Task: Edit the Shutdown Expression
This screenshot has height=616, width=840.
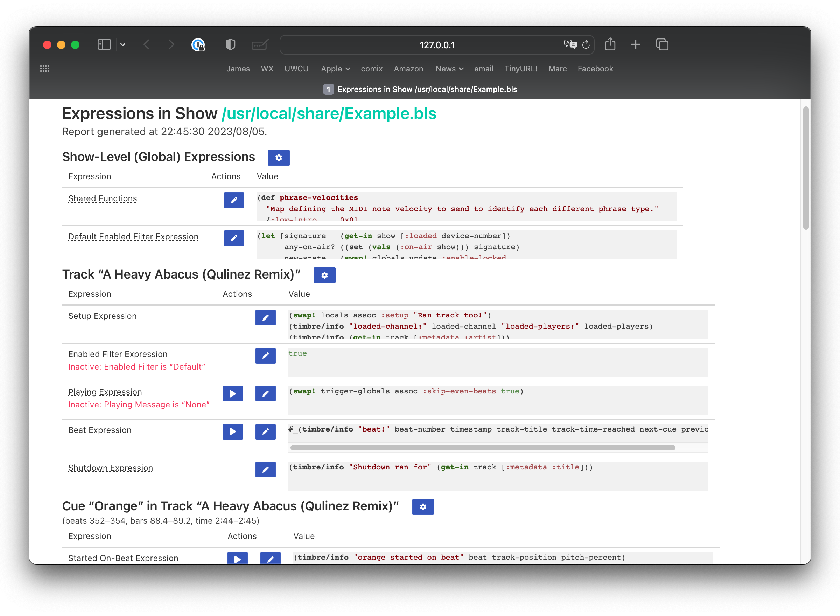Action: click(x=265, y=469)
